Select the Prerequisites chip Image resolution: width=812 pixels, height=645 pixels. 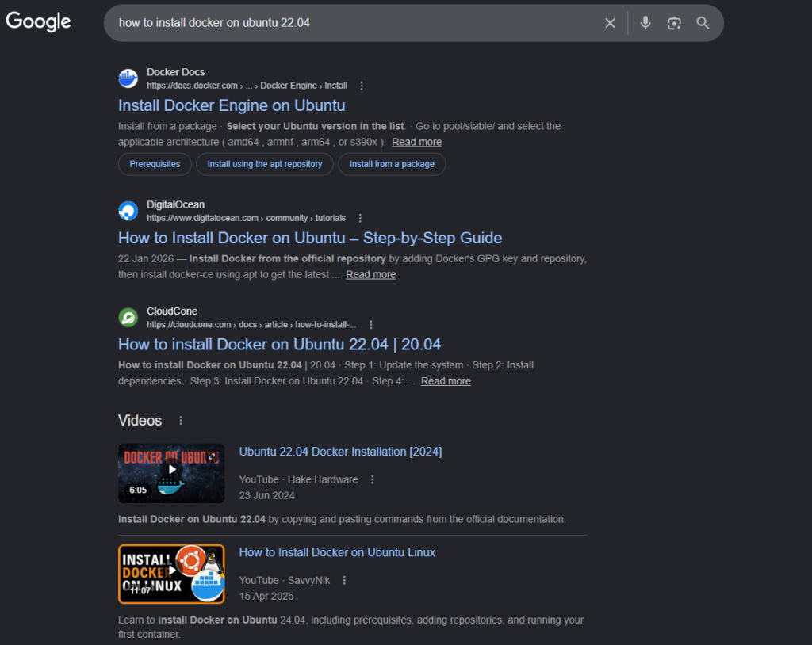(155, 164)
